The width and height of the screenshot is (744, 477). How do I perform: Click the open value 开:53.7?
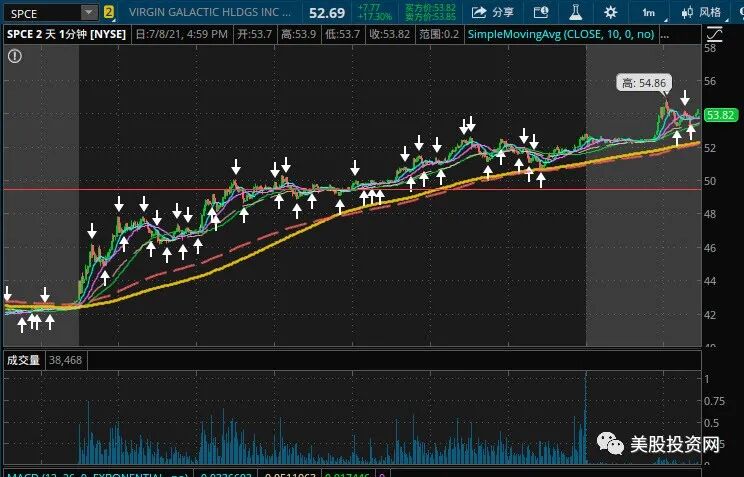[255, 34]
